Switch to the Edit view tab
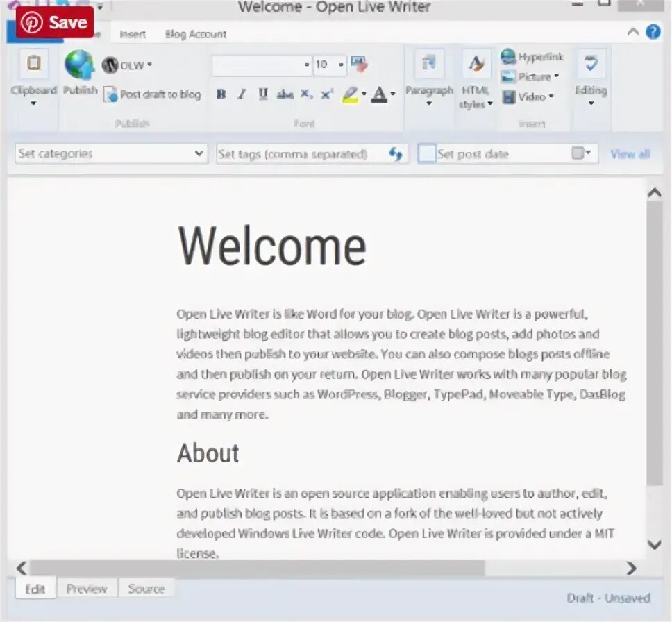Image resolution: width=672 pixels, height=622 pixels. 35,589
